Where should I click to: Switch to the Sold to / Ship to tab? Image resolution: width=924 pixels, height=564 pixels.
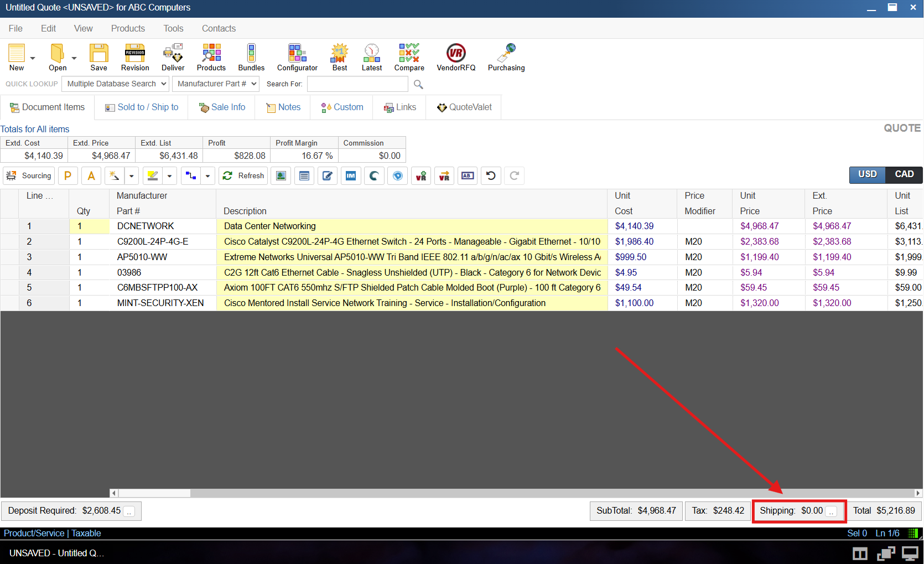pos(142,107)
